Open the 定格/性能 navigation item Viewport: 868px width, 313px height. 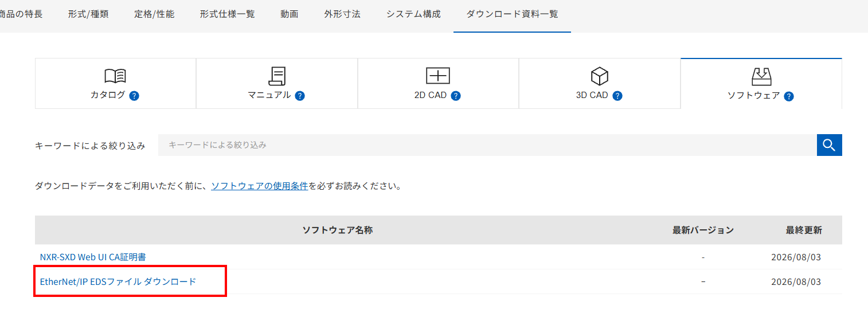pos(154,14)
